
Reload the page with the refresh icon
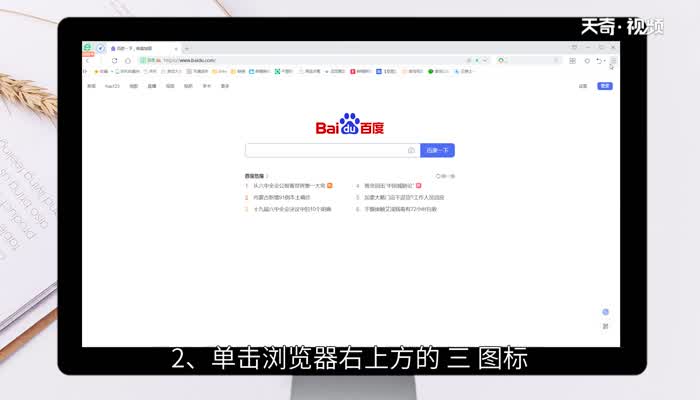click(114, 60)
